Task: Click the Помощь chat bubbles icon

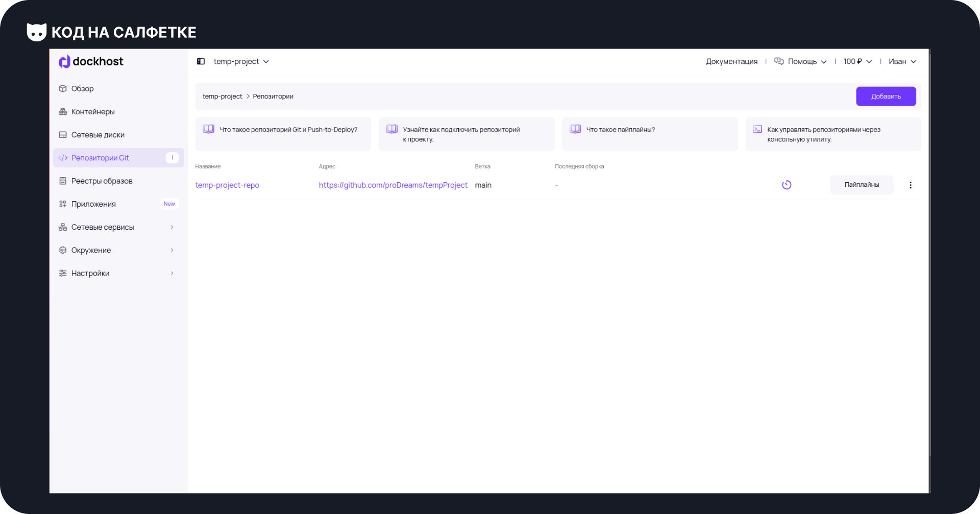Action: point(779,61)
